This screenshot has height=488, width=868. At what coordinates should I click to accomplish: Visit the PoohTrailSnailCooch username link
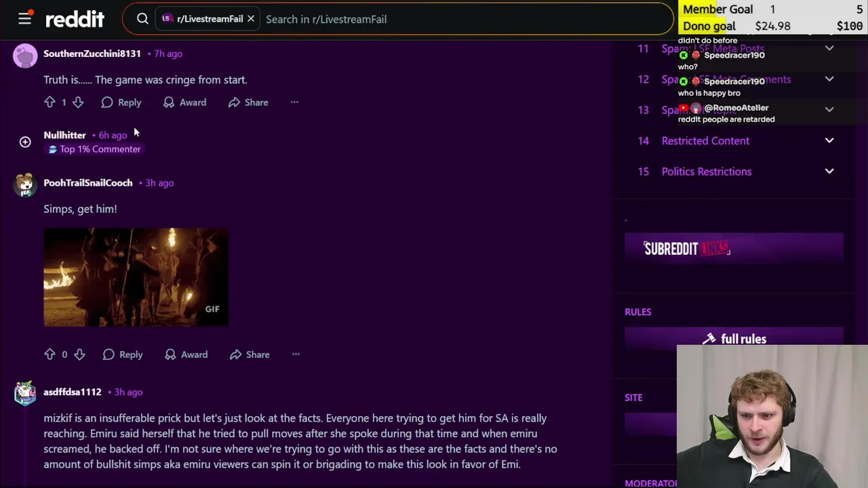tap(88, 183)
